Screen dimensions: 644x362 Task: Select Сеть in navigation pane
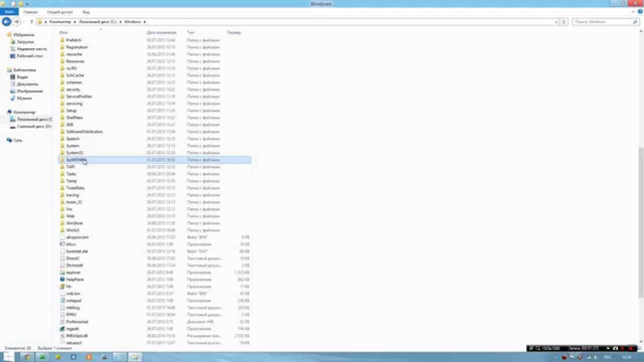(18, 141)
